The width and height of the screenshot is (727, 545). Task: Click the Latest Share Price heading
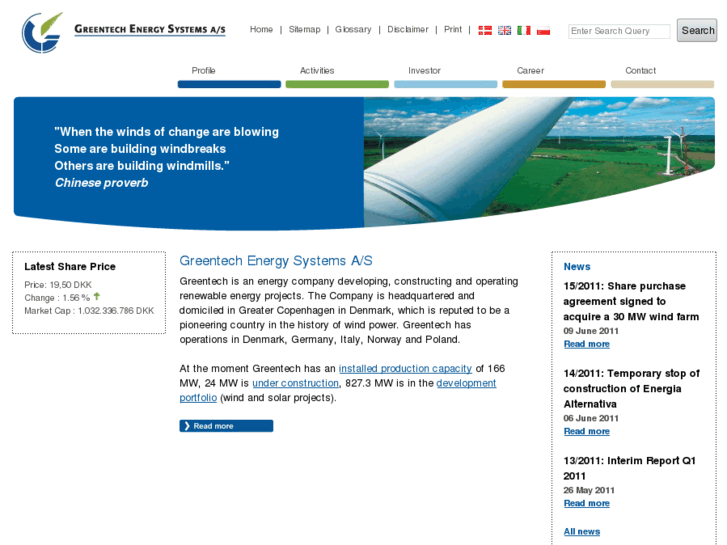click(x=70, y=267)
